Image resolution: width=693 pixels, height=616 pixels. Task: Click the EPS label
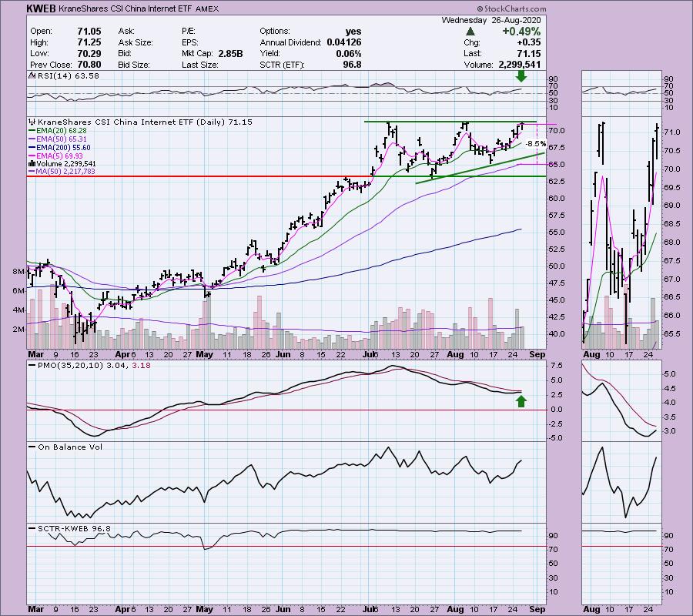tap(190, 42)
